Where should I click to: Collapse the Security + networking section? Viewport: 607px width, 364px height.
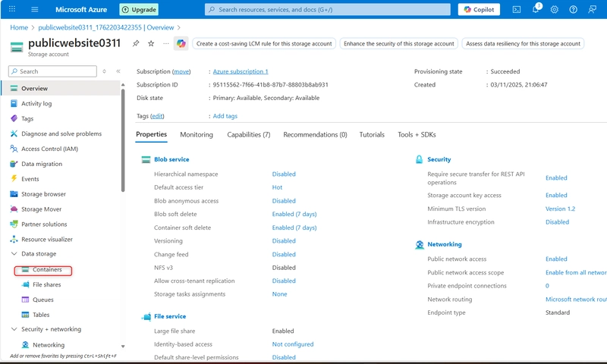tap(14, 330)
